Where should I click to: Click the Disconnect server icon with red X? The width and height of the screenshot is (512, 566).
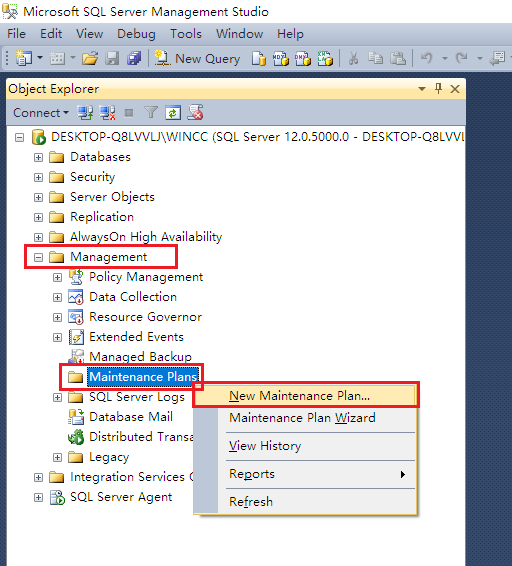[107, 113]
